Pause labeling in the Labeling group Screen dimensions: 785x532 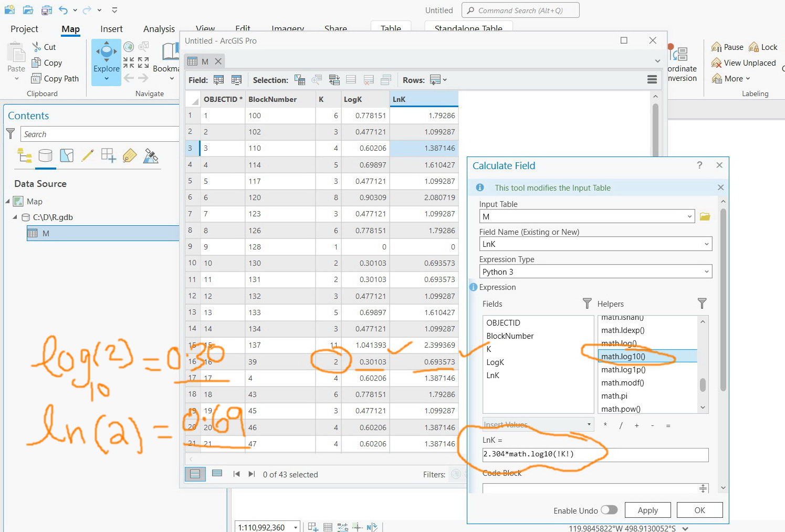(727, 47)
